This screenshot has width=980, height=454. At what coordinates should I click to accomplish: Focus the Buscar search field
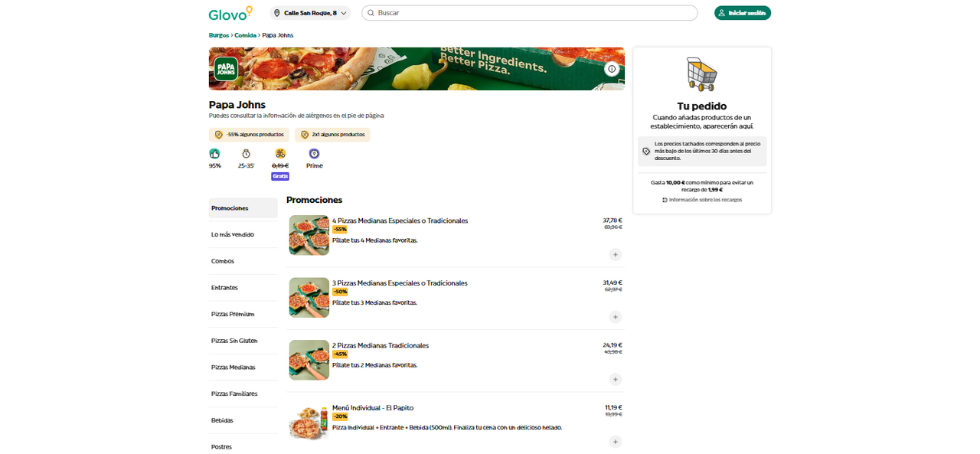click(530, 13)
